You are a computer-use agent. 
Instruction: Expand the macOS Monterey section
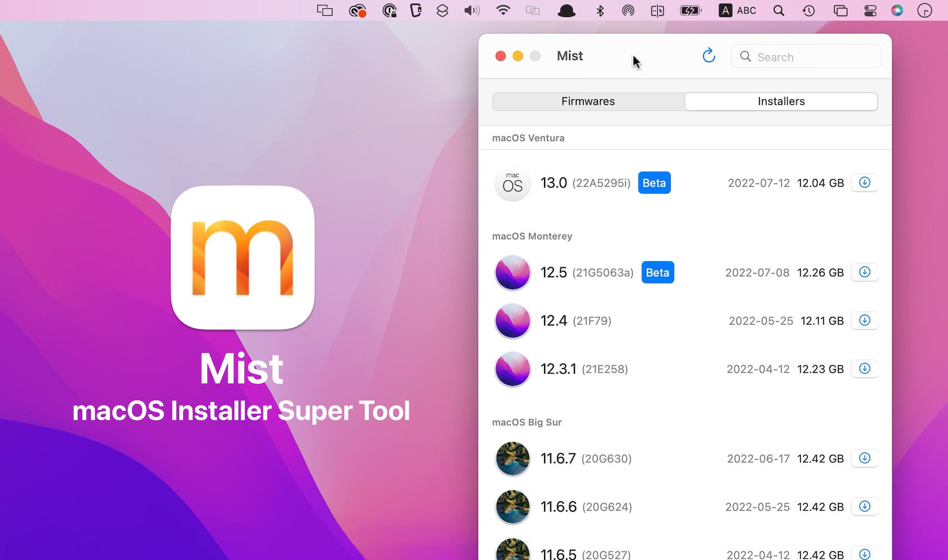[532, 235]
